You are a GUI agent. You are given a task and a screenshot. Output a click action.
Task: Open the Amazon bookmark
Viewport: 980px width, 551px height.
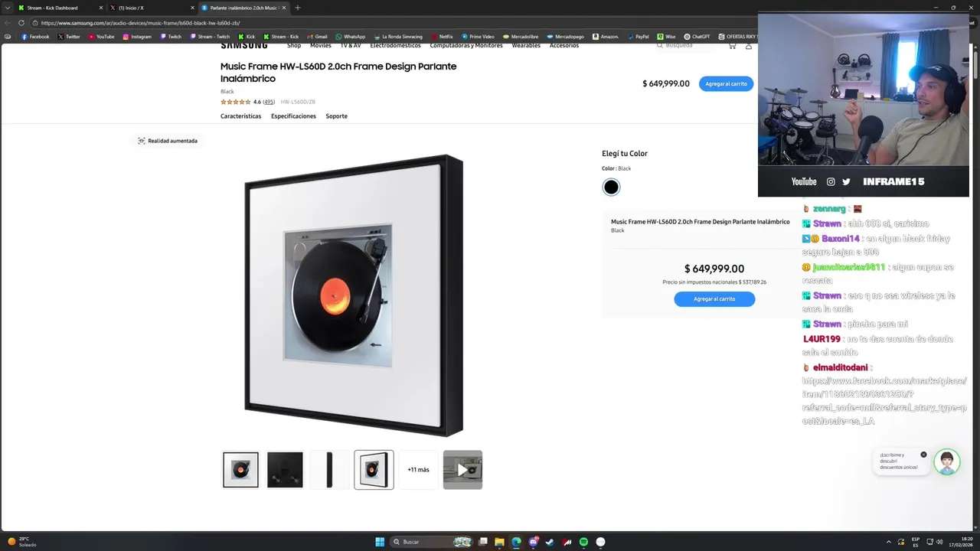tap(606, 37)
